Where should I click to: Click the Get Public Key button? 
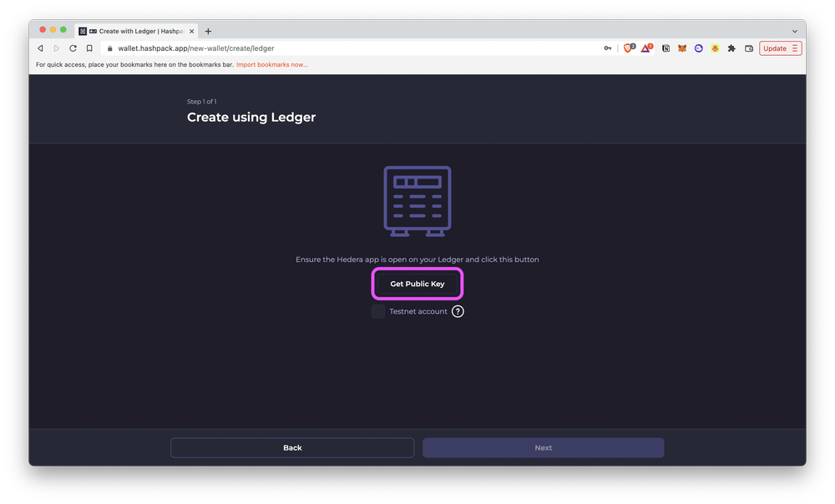417,284
